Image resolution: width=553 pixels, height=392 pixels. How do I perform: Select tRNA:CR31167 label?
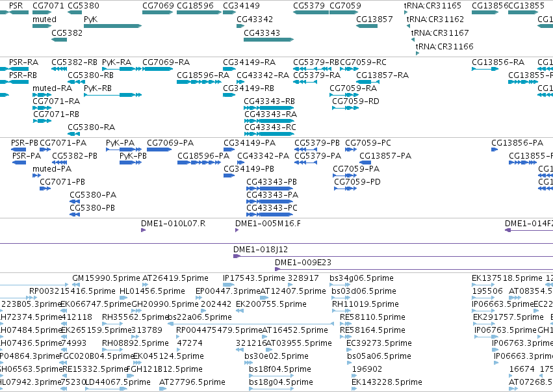[x=440, y=33]
